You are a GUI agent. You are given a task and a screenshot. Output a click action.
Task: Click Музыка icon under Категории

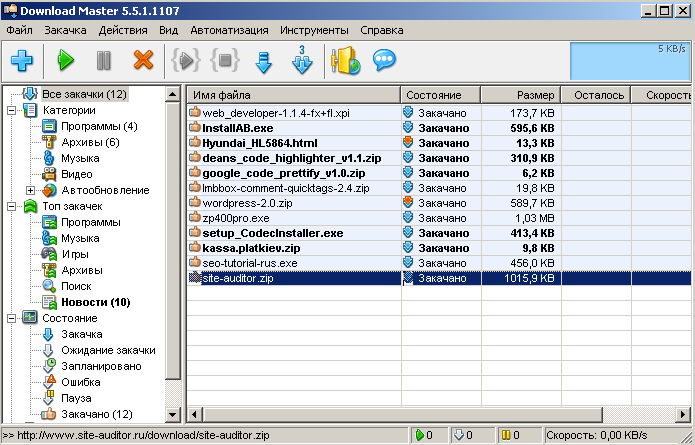pos(49,158)
